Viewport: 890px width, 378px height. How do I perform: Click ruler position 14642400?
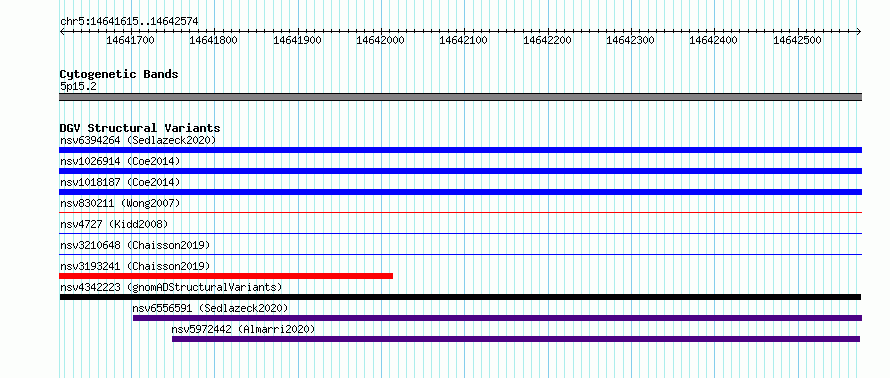(713, 40)
